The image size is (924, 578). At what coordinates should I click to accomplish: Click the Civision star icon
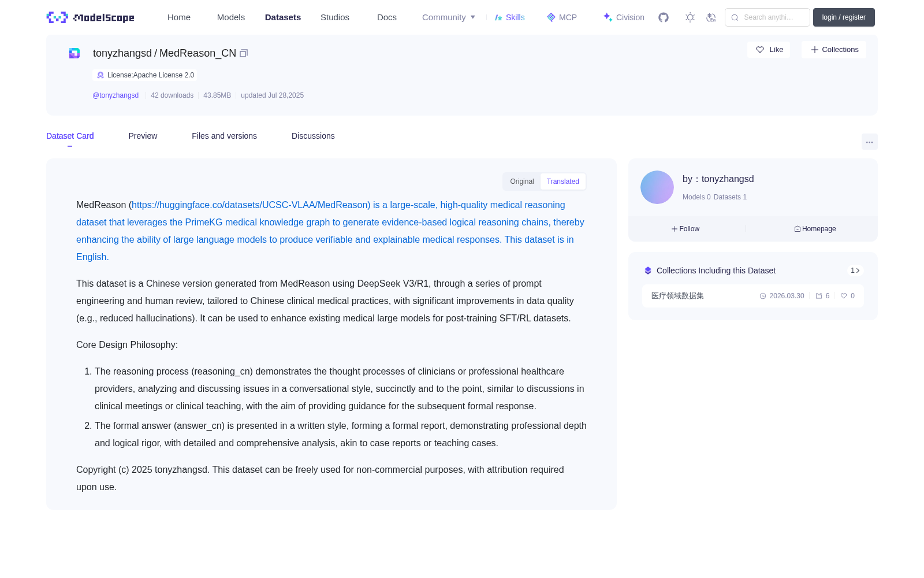click(608, 17)
